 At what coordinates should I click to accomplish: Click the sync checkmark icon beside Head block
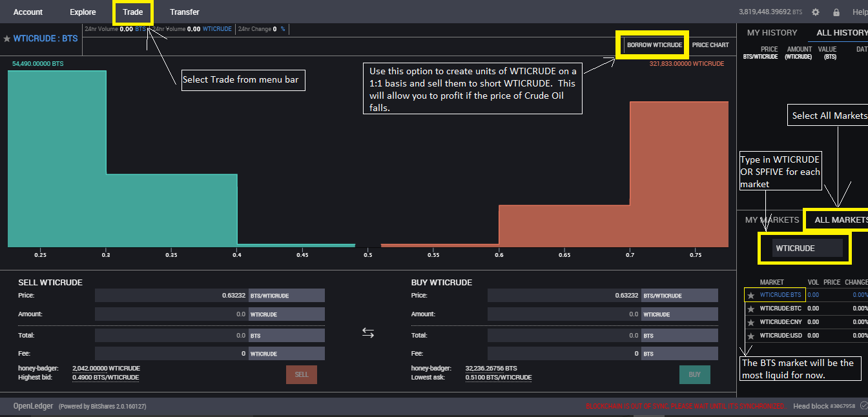863,406
